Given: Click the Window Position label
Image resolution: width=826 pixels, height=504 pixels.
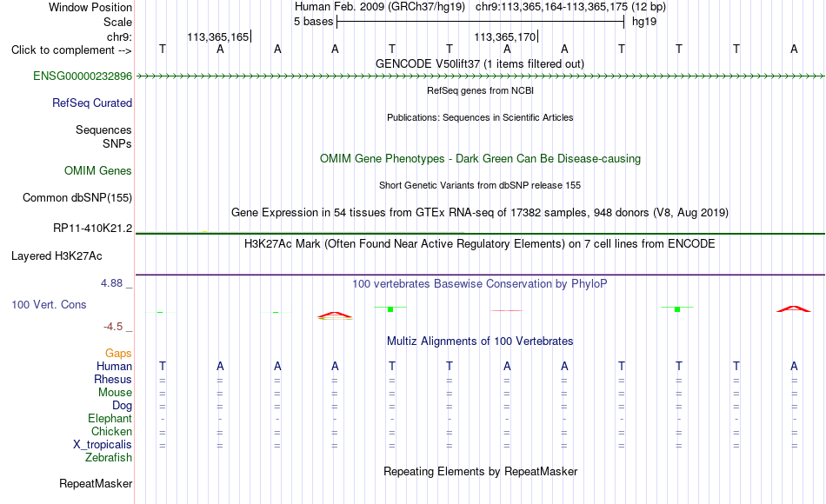Looking at the screenshot, I should (x=90, y=7).
